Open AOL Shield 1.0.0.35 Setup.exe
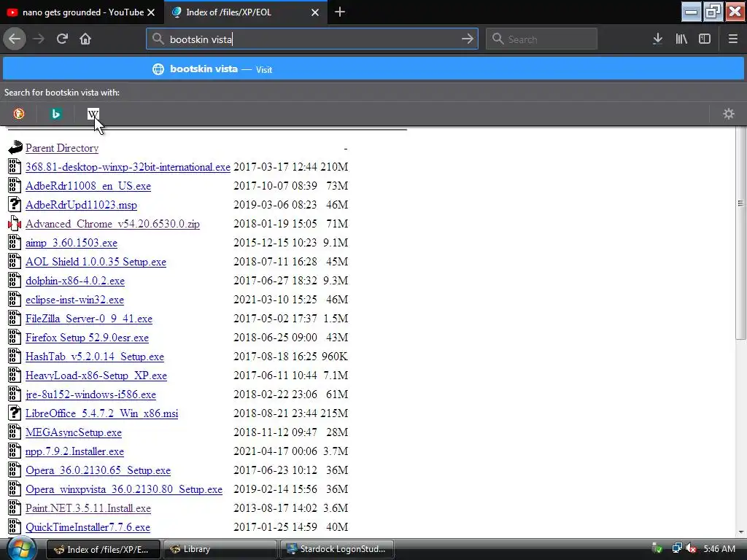 pyautogui.click(x=96, y=262)
